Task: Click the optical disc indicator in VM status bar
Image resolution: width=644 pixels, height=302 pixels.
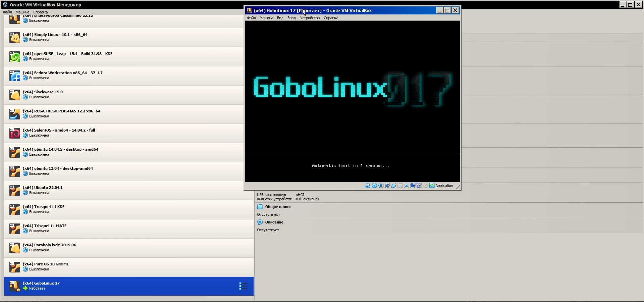Action: coord(374,186)
